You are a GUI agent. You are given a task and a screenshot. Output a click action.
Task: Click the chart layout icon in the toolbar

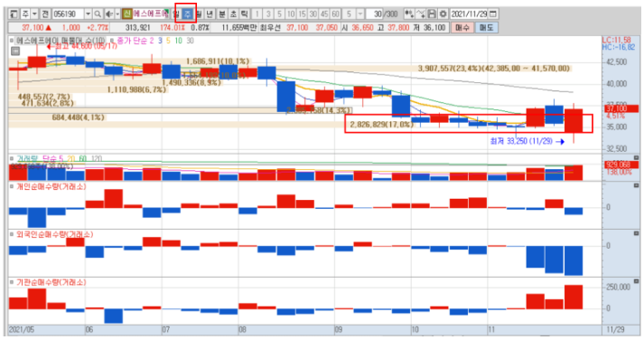14,14
